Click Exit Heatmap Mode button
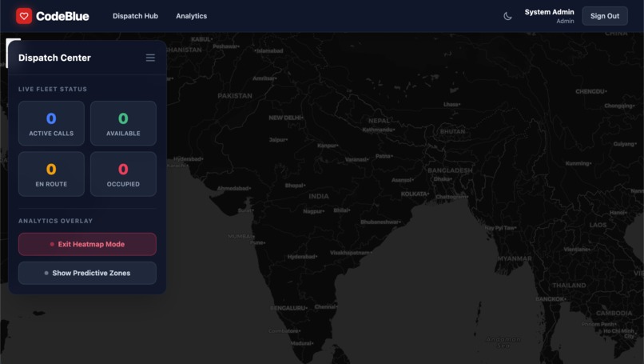The image size is (644, 364). [87, 244]
